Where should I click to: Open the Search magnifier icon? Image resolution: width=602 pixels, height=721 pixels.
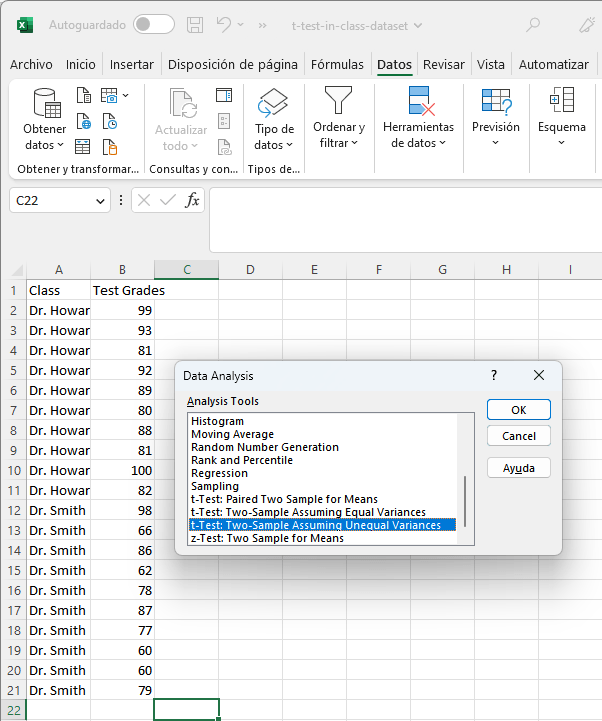click(x=533, y=24)
